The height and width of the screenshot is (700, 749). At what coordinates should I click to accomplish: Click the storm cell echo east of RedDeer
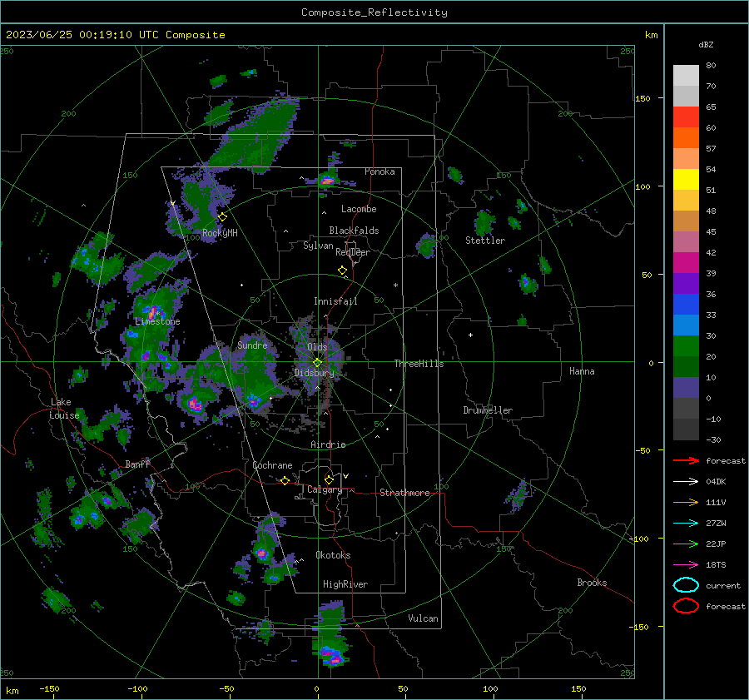pyautogui.click(x=426, y=246)
